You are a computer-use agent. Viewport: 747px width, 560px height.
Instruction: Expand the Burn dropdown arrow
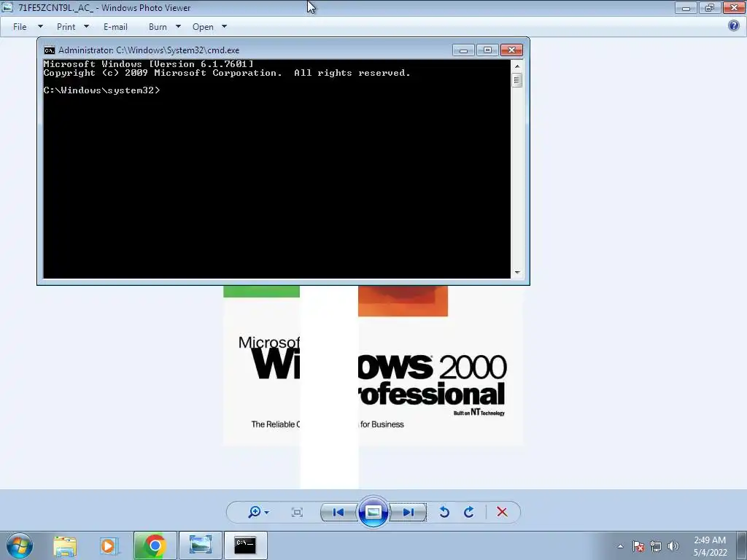[x=178, y=27]
